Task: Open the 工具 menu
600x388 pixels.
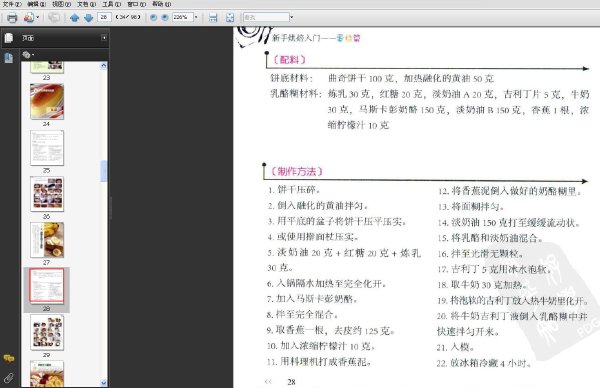Action: [x=111, y=4]
